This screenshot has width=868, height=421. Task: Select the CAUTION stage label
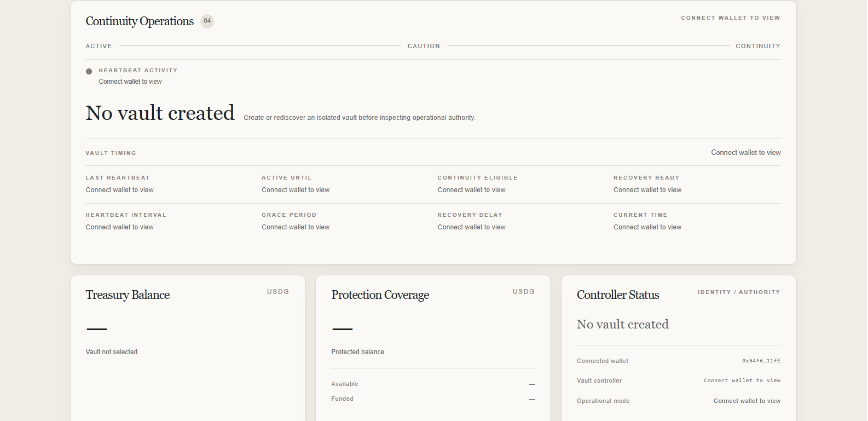(424, 46)
